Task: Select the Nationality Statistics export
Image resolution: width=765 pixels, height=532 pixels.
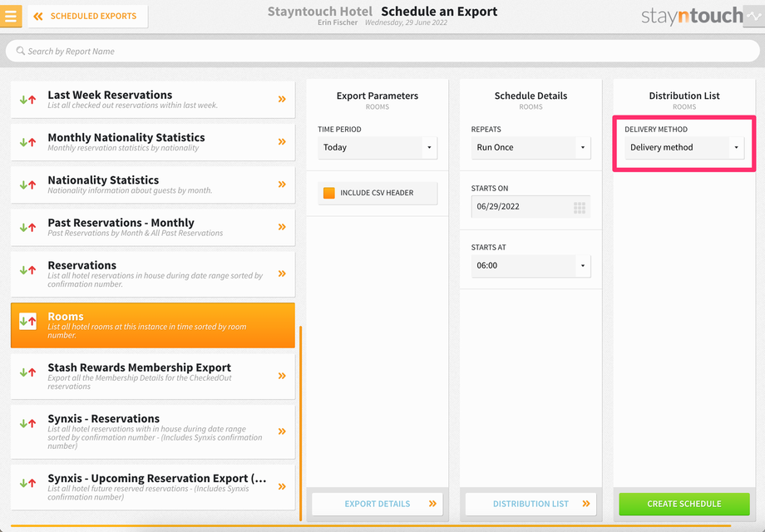Action: point(153,185)
